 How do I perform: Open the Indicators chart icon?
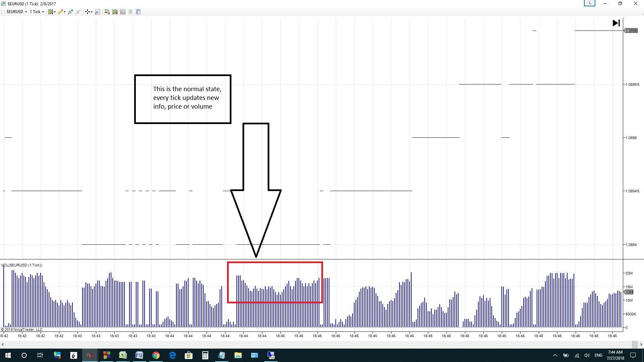tap(123, 12)
